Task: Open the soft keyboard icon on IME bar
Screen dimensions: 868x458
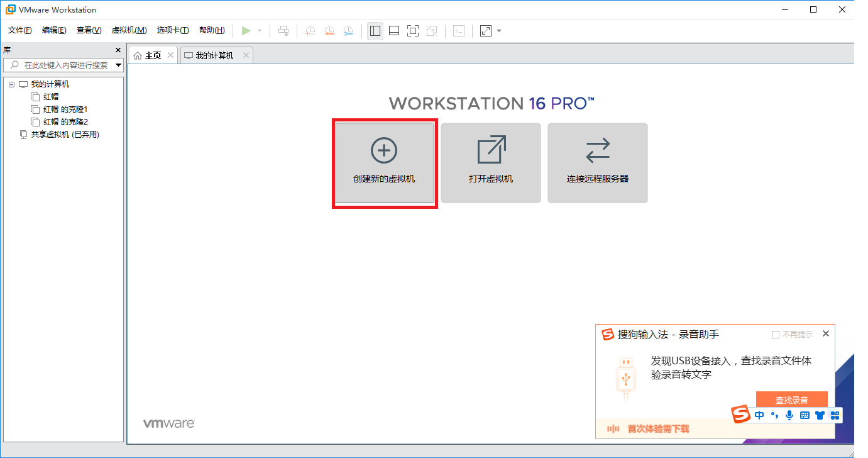Action: click(805, 415)
